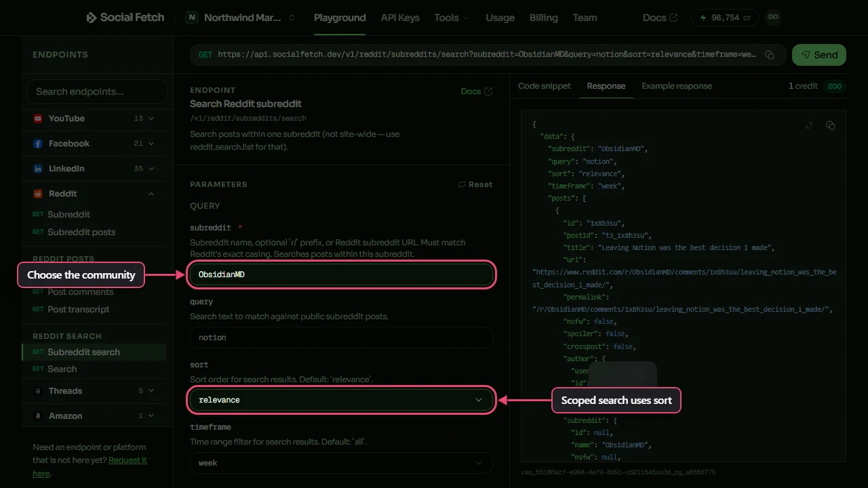
Task: Copy the response JSON
Action: (831, 125)
